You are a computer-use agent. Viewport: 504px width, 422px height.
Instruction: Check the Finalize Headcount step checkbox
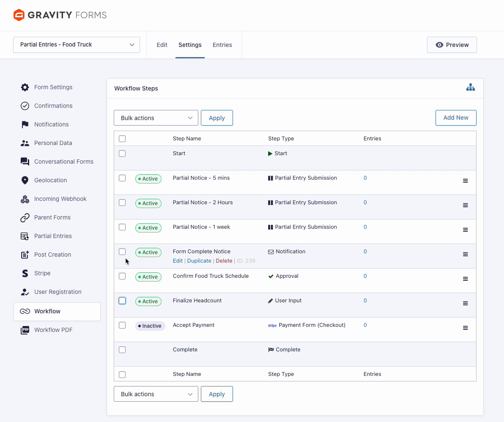(122, 301)
